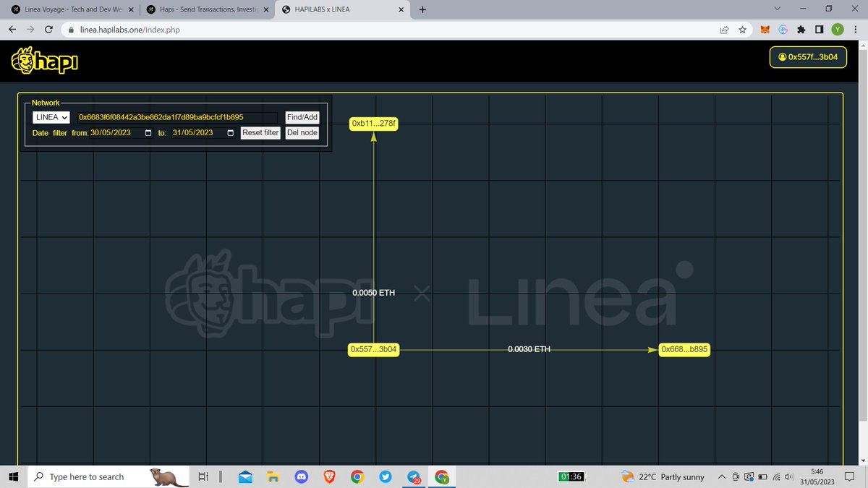Select the 0x668...b895 node
Viewport: 868px width, 488px height.
point(685,349)
